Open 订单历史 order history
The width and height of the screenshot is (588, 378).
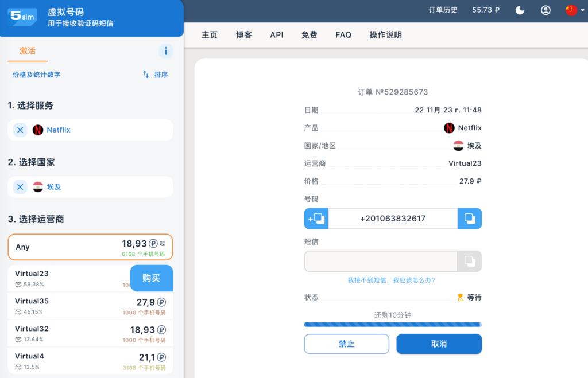pos(443,10)
